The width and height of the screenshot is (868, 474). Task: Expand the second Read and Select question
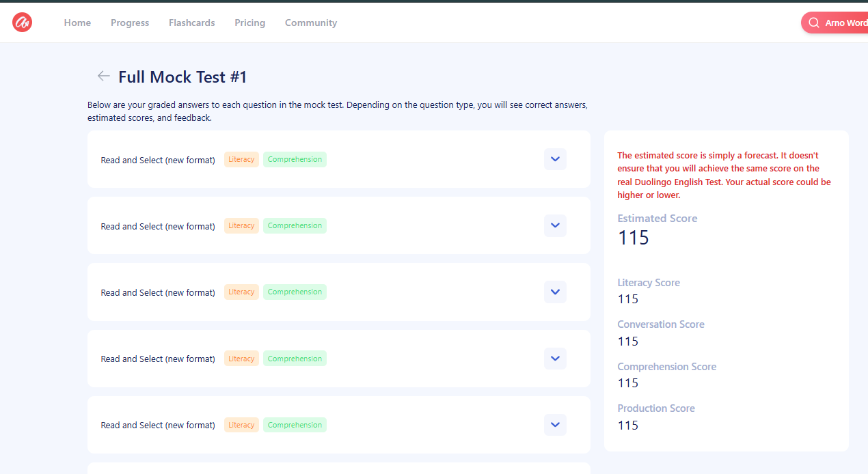tap(555, 225)
